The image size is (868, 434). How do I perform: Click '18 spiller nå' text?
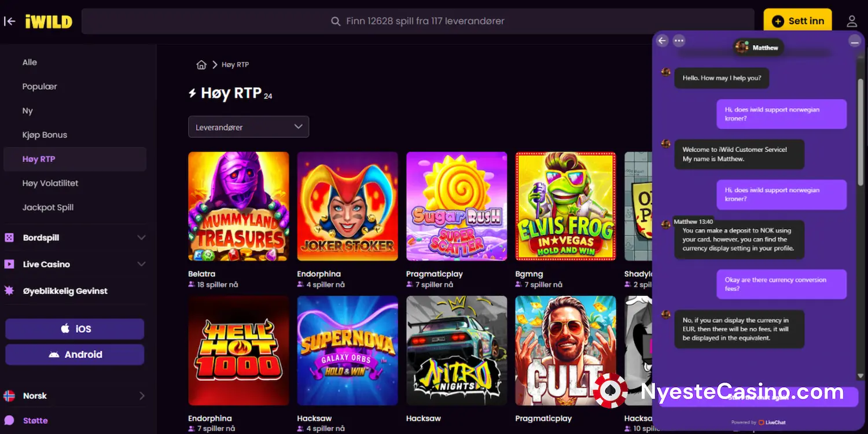pyautogui.click(x=218, y=285)
